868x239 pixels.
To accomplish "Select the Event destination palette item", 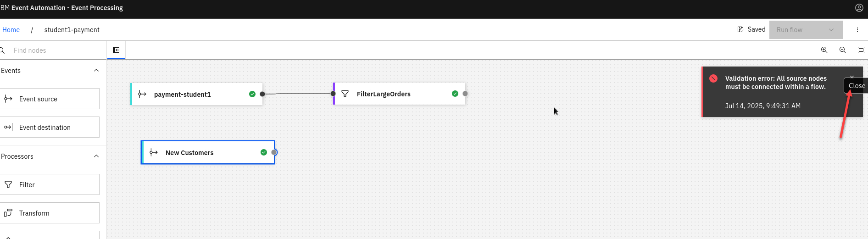I will pyautogui.click(x=50, y=127).
